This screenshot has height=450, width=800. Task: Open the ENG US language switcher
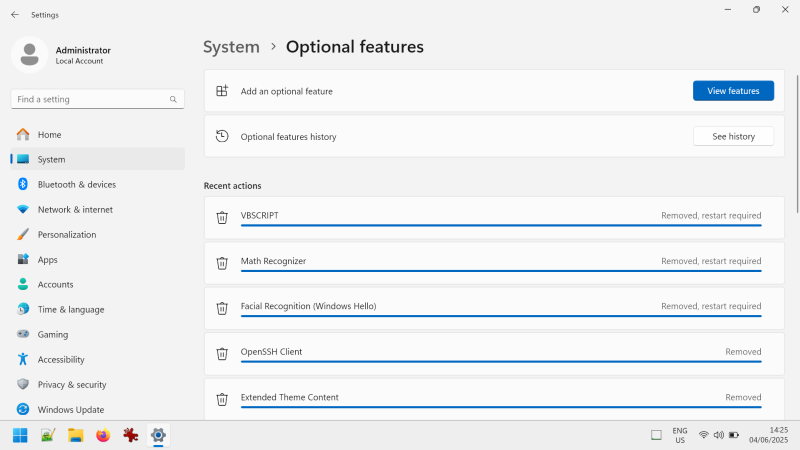point(679,435)
